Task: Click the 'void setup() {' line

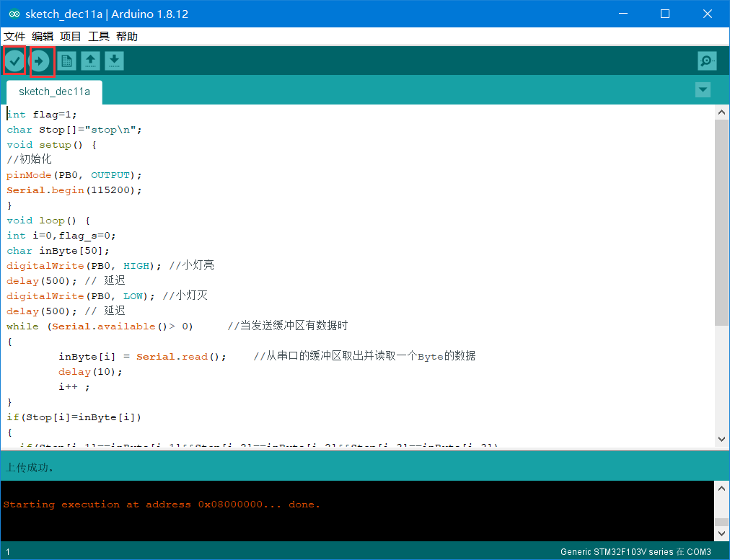Action: tap(52, 145)
